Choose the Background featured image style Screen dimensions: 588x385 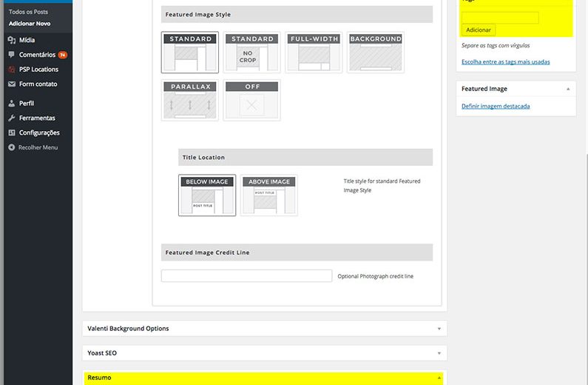point(376,52)
